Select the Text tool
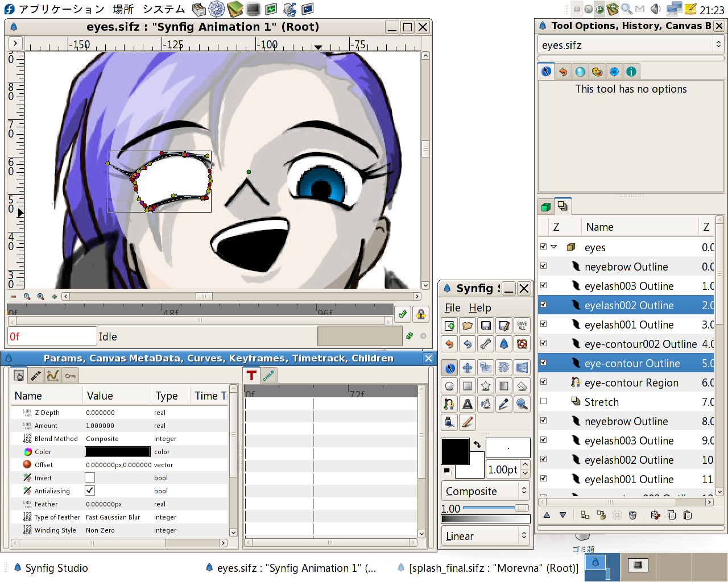The height and width of the screenshot is (582, 728). [x=468, y=404]
